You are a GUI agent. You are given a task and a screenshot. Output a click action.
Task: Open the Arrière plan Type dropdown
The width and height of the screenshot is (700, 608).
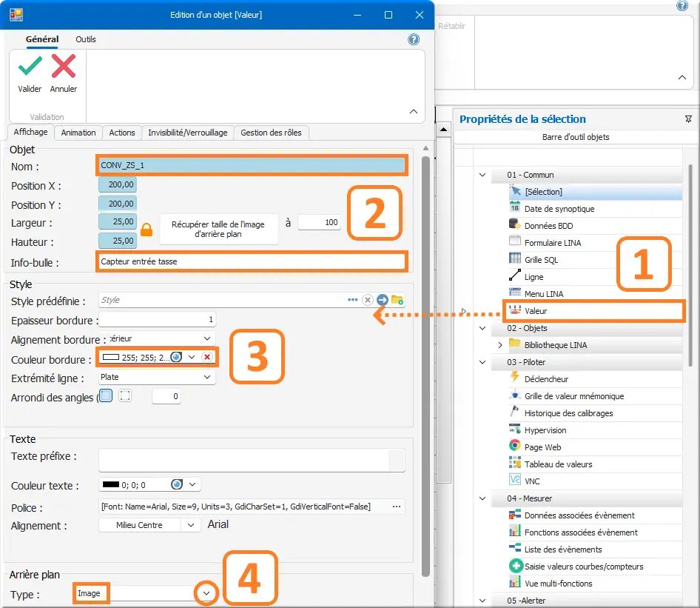coord(206,593)
